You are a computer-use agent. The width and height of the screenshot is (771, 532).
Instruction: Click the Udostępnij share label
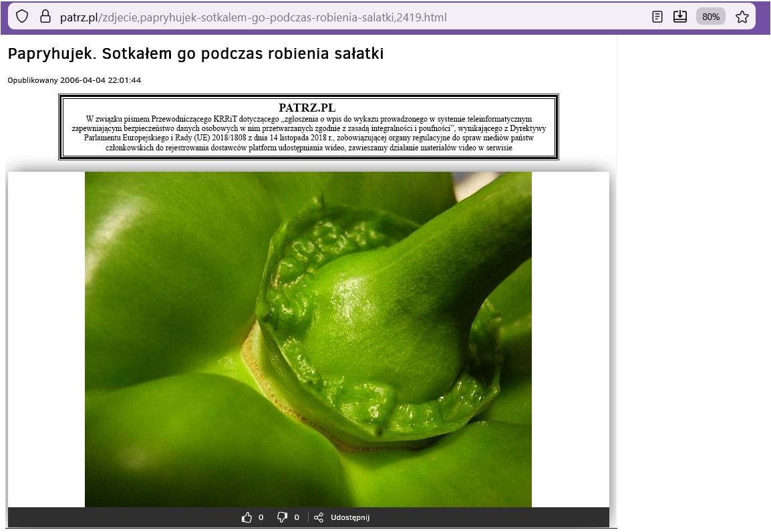350,517
